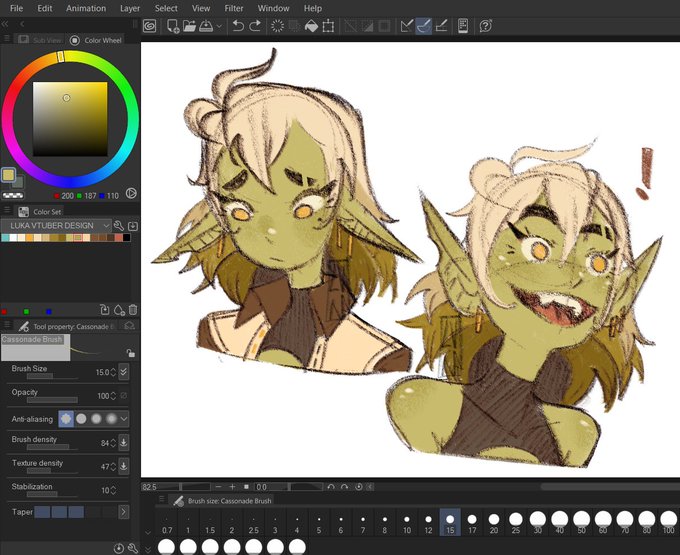Open Brush Size dynamics double-chevron button
680x555 pixels.
(124, 372)
